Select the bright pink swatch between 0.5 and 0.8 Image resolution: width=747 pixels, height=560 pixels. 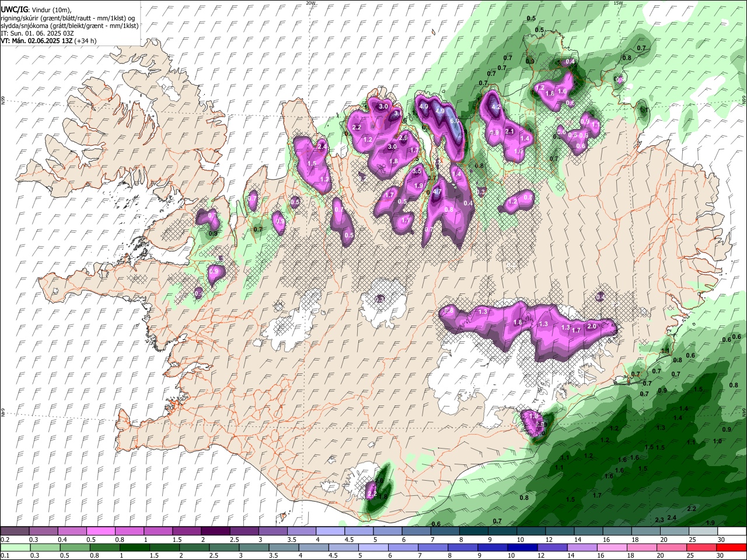click(100, 531)
